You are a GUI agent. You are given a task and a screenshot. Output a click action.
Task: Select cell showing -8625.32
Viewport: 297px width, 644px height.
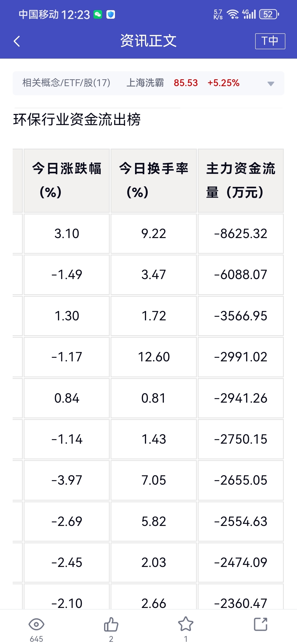[x=241, y=234]
